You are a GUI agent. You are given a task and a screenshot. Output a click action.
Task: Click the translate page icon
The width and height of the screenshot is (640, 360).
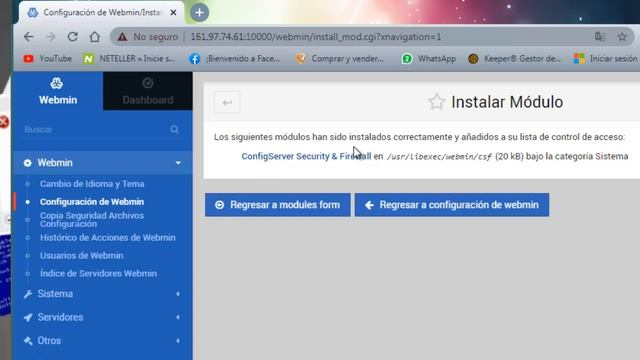pyautogui.click(x=600, y=37)
